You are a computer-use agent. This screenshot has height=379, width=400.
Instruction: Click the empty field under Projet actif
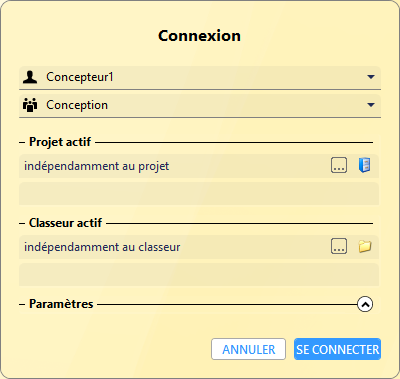tap(199, 194)
